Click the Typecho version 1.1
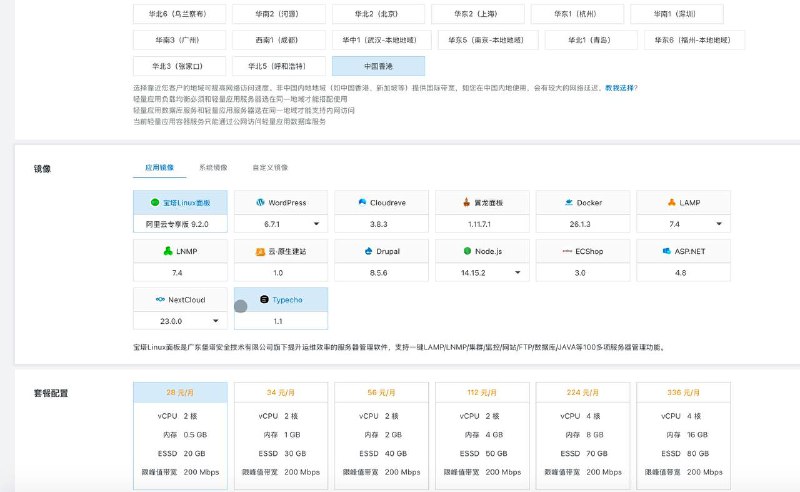 pyautogui.click(x=281, y=321)
